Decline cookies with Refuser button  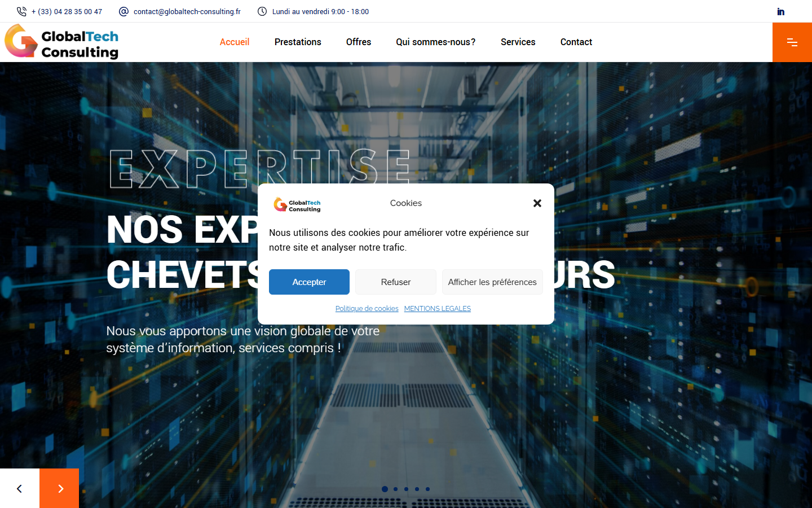click(x=396, y=282)
